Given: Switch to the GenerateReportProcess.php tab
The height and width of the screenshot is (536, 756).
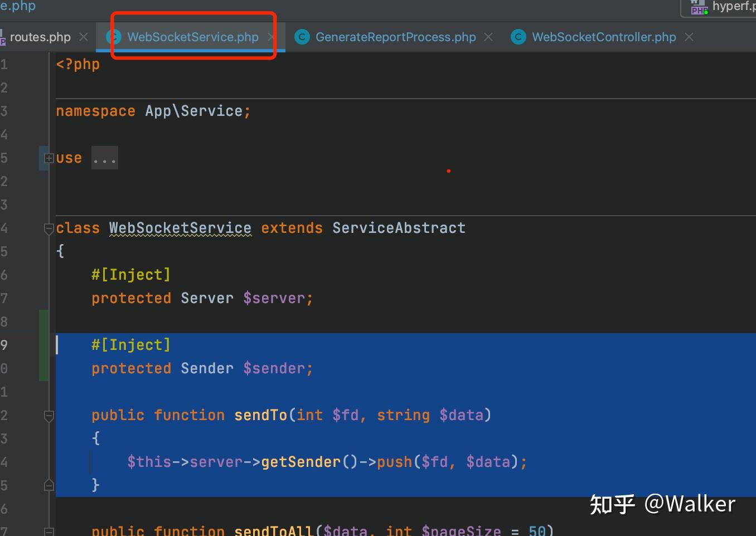Looking at the screenshot, I should (396, 37).
